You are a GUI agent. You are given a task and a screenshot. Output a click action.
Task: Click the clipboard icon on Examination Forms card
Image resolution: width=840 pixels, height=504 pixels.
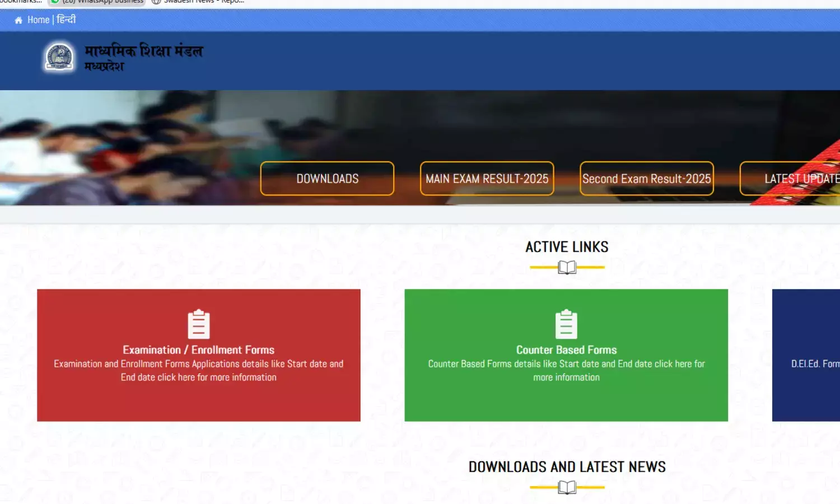(198, 324)
